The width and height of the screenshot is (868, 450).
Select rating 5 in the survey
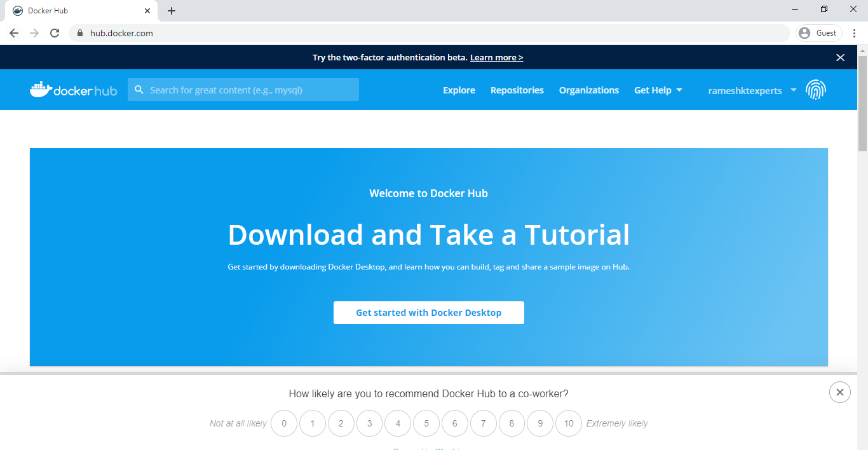(426, 423)
